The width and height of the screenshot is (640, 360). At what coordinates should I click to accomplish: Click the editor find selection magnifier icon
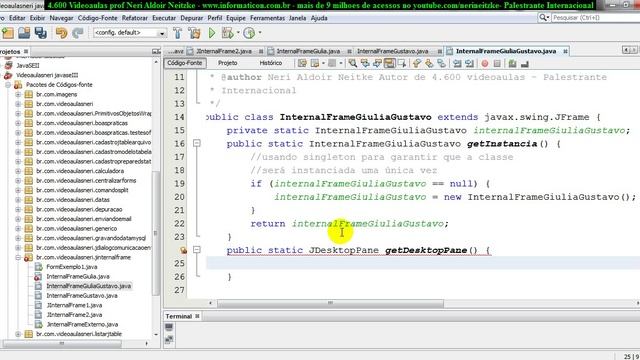(352, 63)
